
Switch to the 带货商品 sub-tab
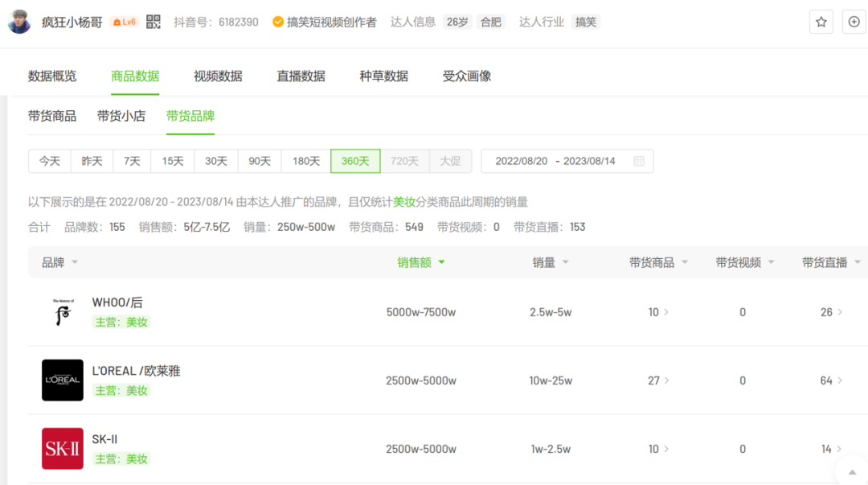pyautogui.click(x=52, y=116)
